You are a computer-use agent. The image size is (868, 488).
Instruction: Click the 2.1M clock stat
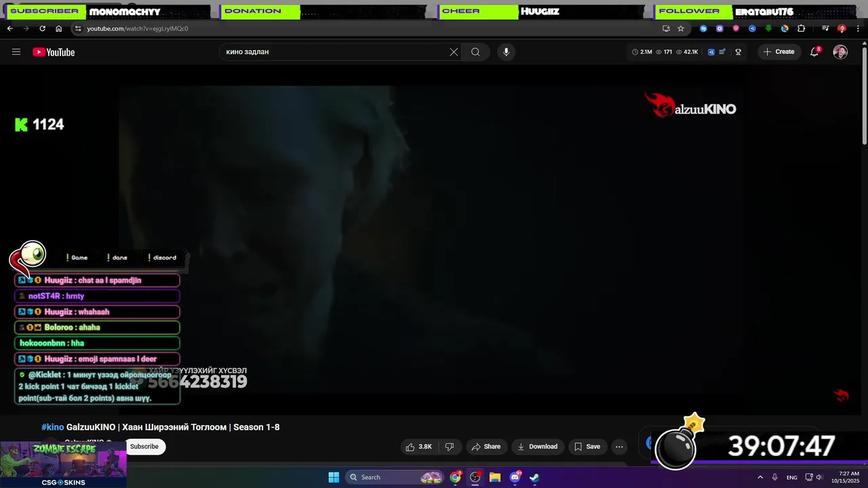(x=642, y=52)
